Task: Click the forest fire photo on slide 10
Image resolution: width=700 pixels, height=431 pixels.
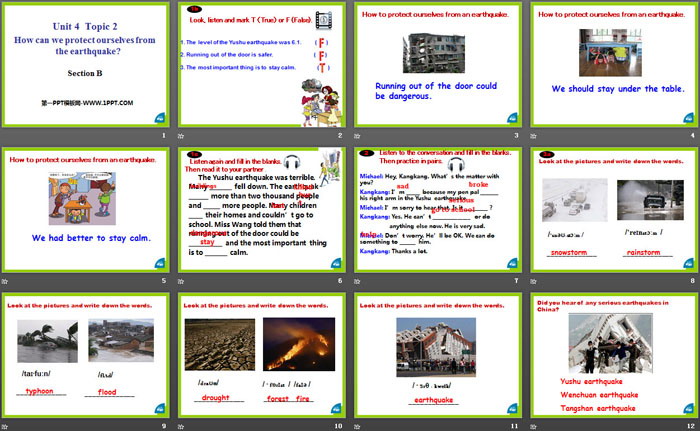Action: 299,344
